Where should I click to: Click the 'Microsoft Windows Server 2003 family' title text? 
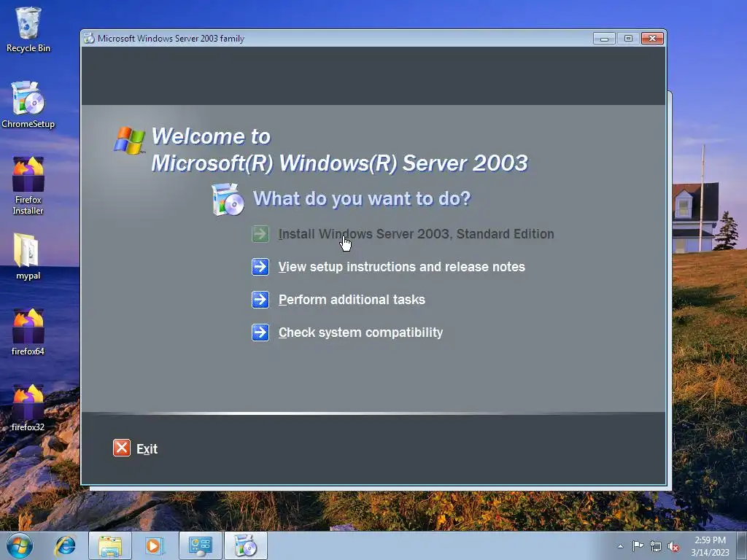click(x=171, y=39)
